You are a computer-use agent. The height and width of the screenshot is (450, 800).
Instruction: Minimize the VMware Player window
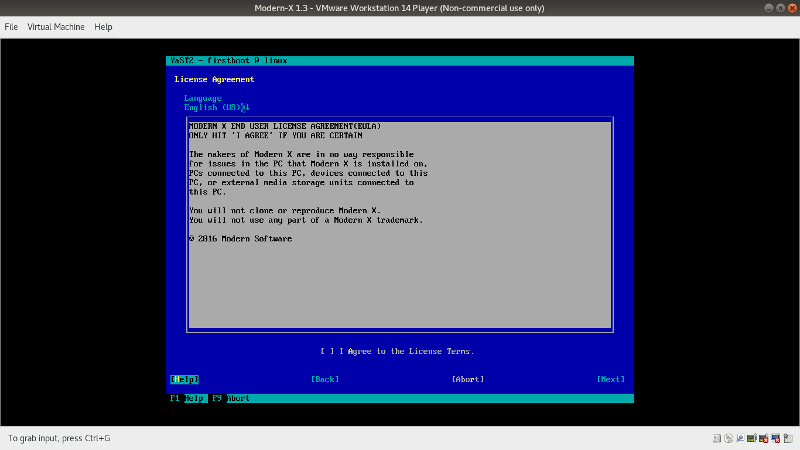click(768, 8)
